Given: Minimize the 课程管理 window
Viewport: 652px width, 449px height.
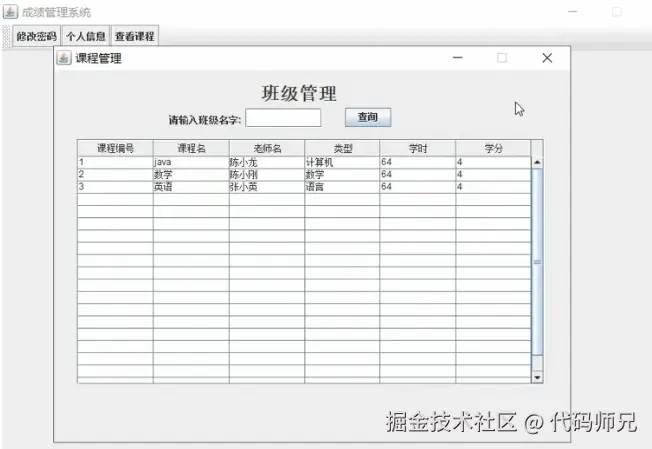Looking at the screenshot, I should pos(458,58).
